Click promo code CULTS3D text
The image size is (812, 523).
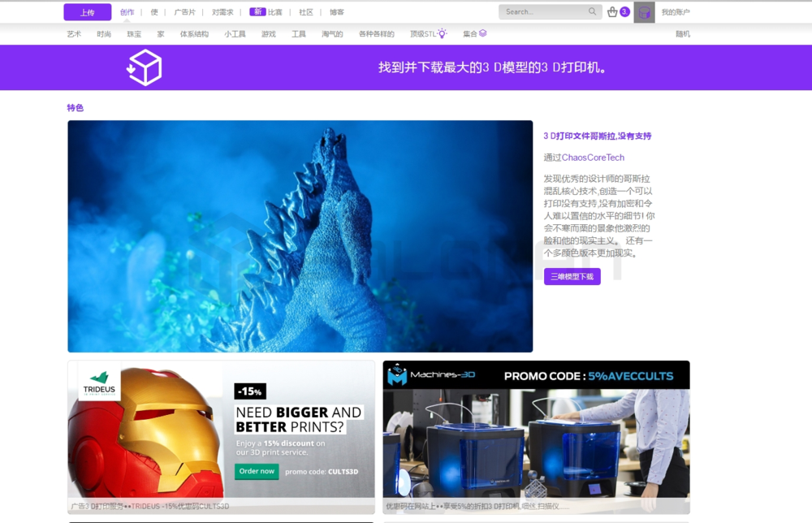322,472
